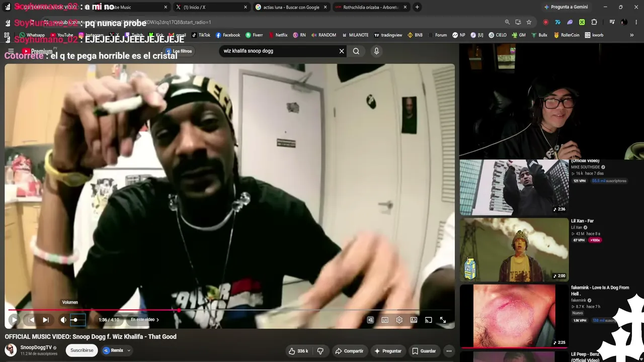Click the YouTube search magnifier button

pyautogui.click(x=356, y=51)
